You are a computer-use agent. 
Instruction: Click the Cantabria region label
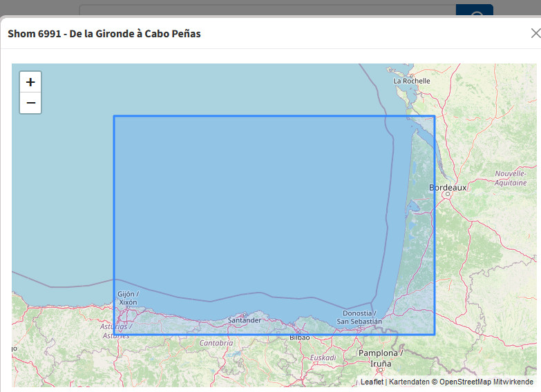tap(216, 343)
